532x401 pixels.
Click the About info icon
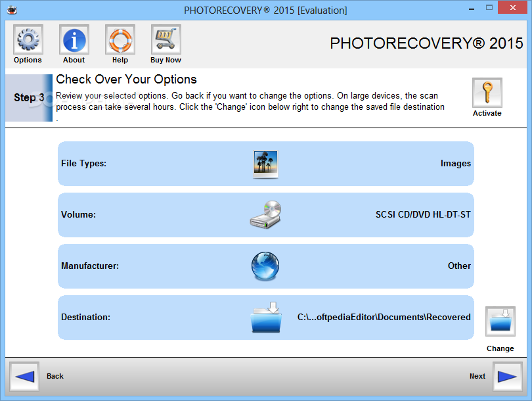[74, 39]
